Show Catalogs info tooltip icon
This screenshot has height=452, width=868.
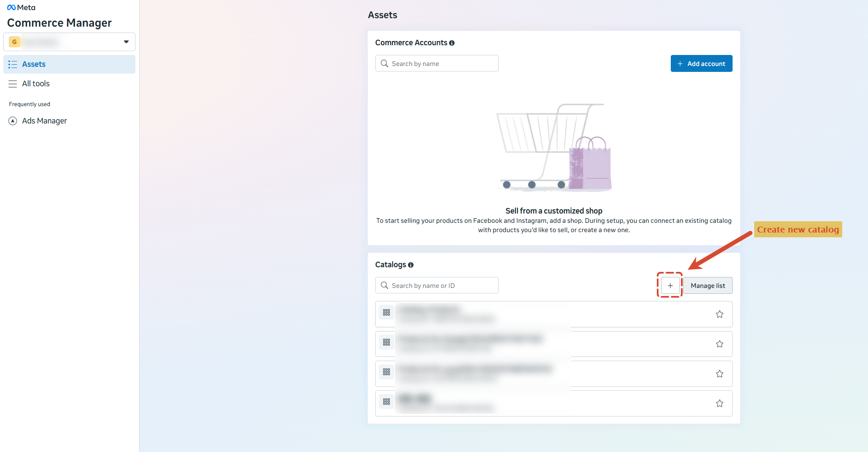(411, 265)
